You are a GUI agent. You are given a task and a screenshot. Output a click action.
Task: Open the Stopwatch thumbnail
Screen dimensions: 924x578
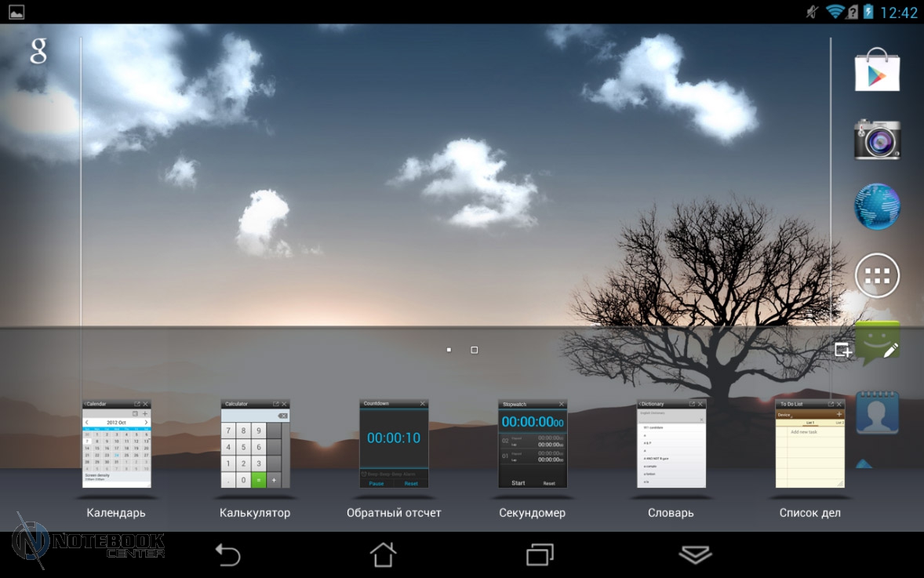point(533,444)
